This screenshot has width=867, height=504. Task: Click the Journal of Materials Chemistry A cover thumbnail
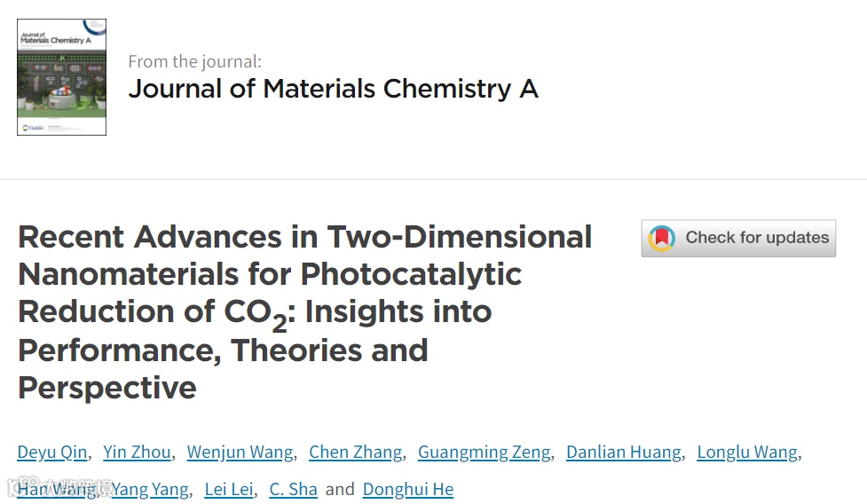[x=61, y=77]
